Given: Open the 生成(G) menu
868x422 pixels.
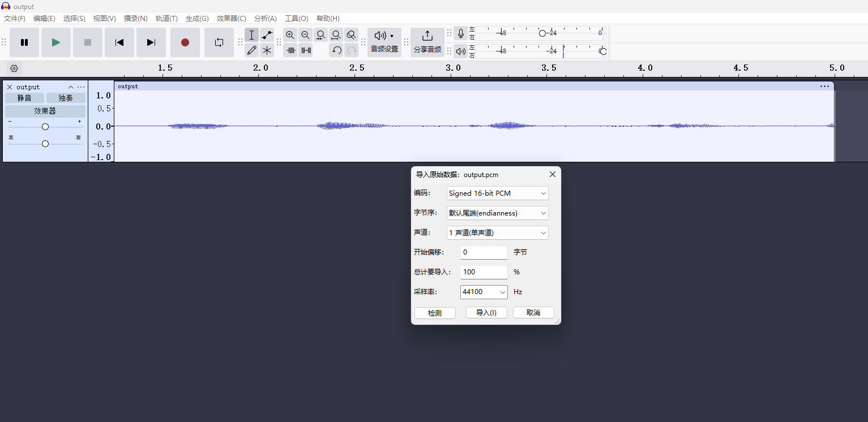Looking at the screenshot, I should pyautogui.click(x=196, y=18).
